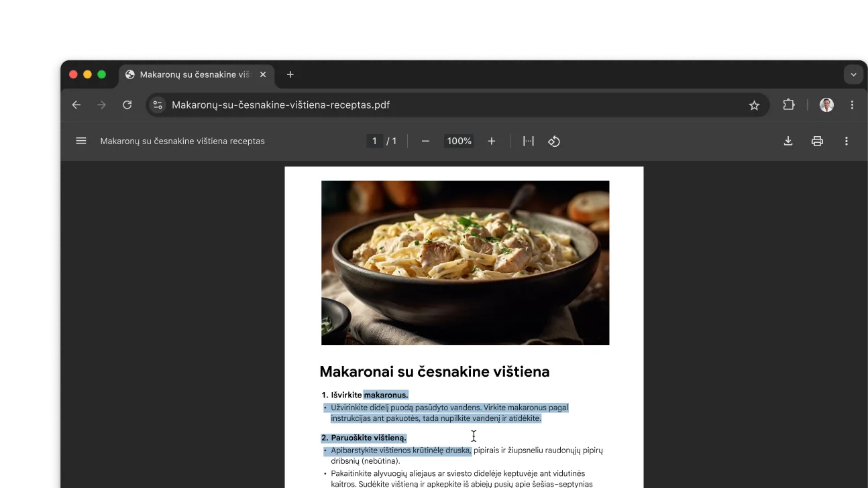
Task: Zoom out of the document
Action: tap(425, 141)
